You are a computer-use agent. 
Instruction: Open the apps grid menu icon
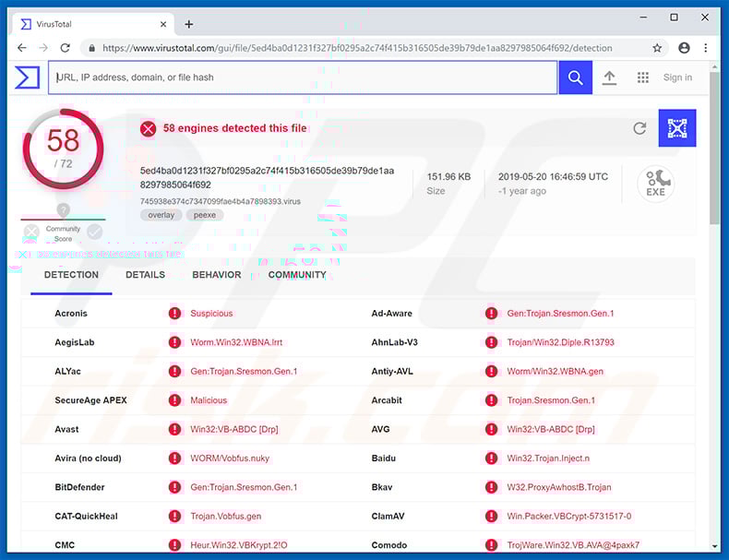tap(642, 77)
